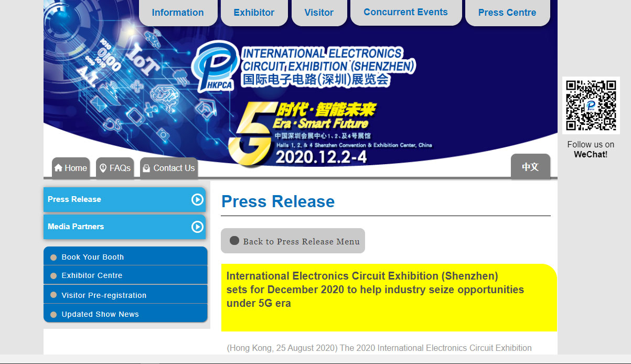Open the Concurrent Events tab
This screenshot has width=631, height=364.
(x=405, y=12)
